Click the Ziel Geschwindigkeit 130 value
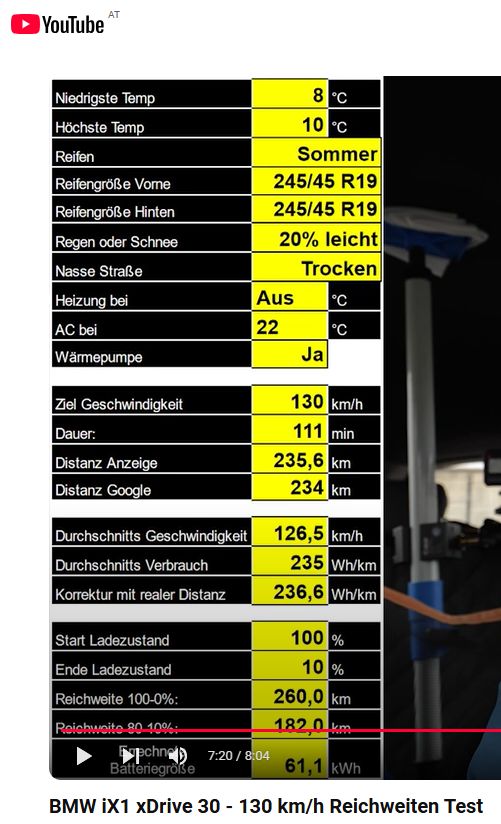The width and height of the screenshot is (501, 824). pos(290,401)
